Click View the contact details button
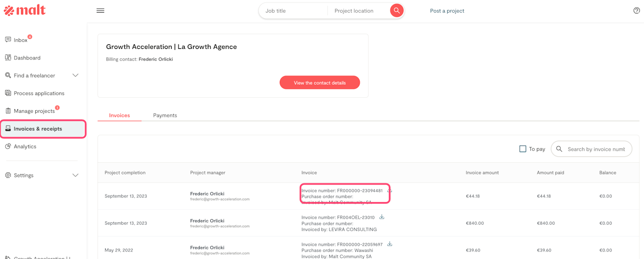This screenshot has height=259, width=644. click(319, 83)
